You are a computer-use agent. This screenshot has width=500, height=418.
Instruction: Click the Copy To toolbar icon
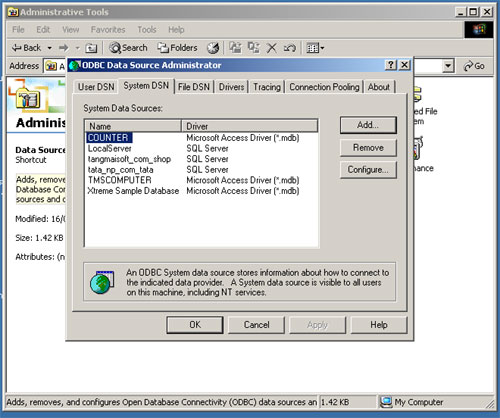tap(254, 48)
